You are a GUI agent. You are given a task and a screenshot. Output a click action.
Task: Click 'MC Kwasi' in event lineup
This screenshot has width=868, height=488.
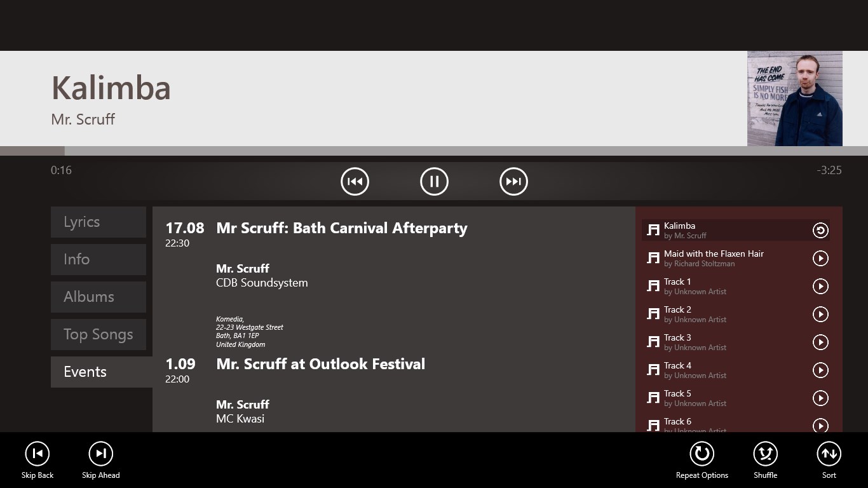240,419
